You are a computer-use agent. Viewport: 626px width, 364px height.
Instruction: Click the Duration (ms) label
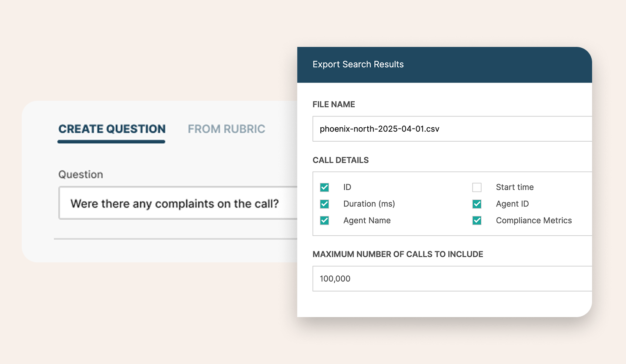coord(369,204)
